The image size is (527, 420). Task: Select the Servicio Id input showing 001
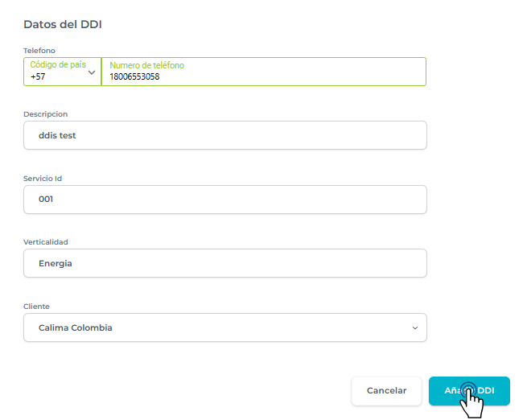(x=225, y=200)
